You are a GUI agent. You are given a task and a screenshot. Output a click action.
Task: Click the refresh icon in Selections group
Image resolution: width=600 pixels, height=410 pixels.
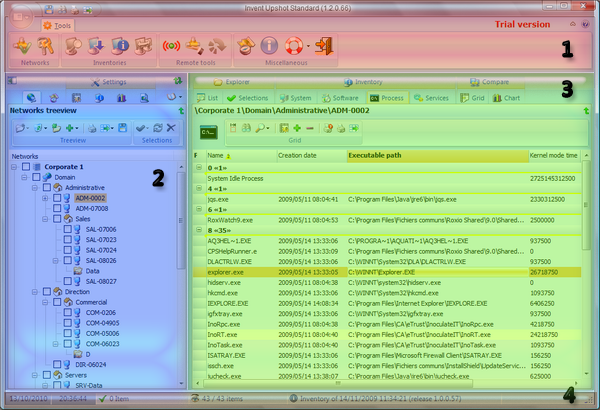tap(158, 128)
